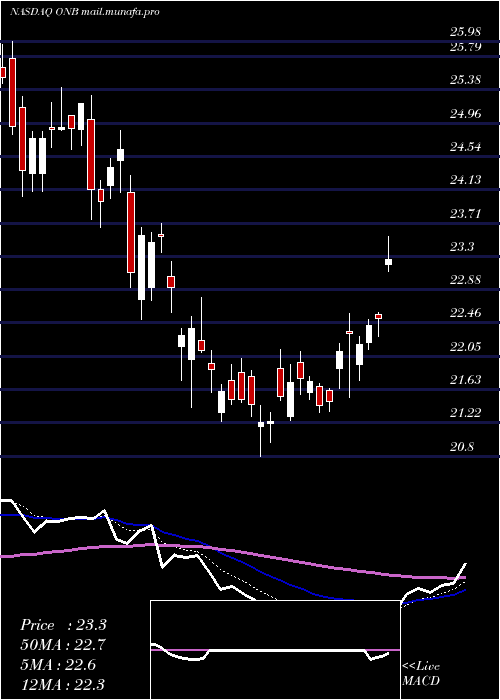The width and height of the screenshot is (500, 700).
Task: Select the 24.96 price level label
Action: tap(466, 113)
